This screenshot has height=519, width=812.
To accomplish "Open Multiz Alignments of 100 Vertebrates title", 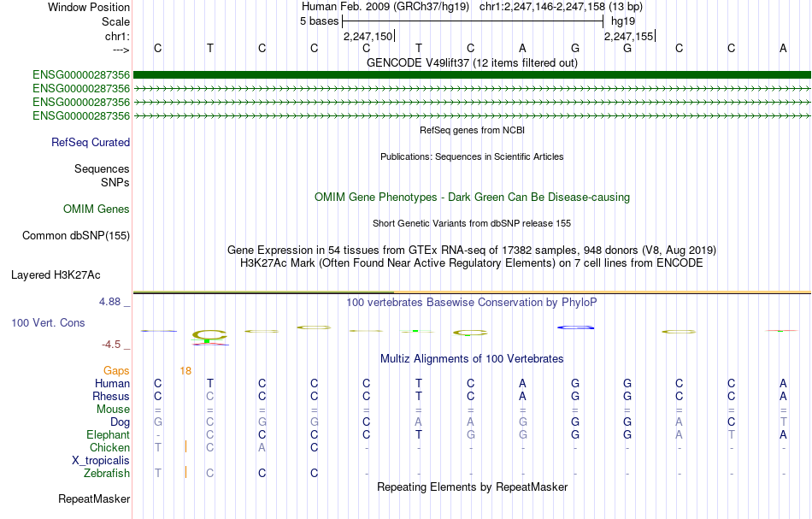I will point(472,359).
